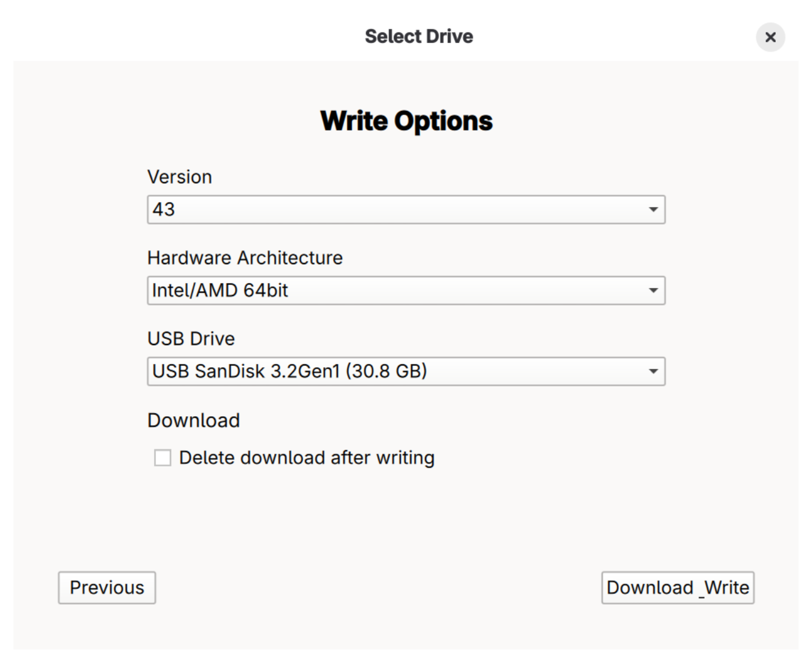Viewport: 812px width, 662px height.
Task: Click the "Version" label
Action: point(180,177)
